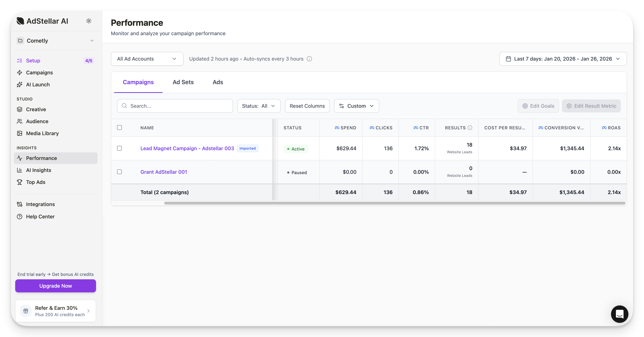Click the auto-sync info icon
Screen dimensions: 644x337
tap(309, 59)
